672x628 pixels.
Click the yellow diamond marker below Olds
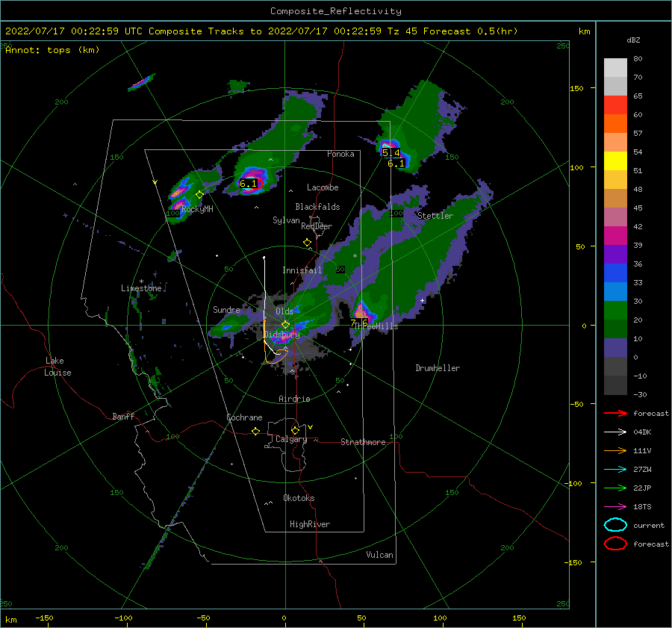pyautogui.click(x=285, y=325)
